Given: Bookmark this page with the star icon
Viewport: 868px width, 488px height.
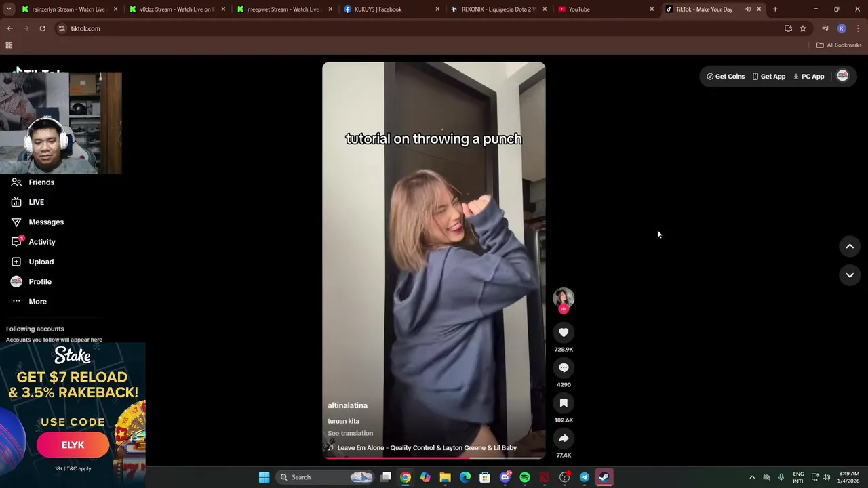Looking at the screenshot, I should [803, 28].
